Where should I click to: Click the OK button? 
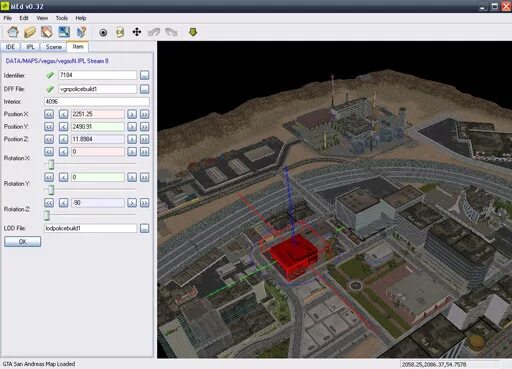pos(23,242)
